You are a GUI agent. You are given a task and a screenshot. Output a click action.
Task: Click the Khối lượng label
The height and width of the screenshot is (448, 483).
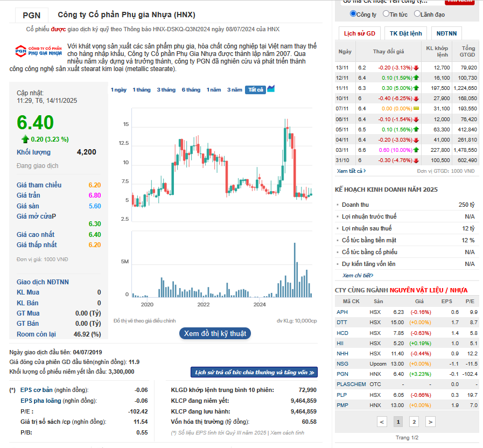pos(33,152)
